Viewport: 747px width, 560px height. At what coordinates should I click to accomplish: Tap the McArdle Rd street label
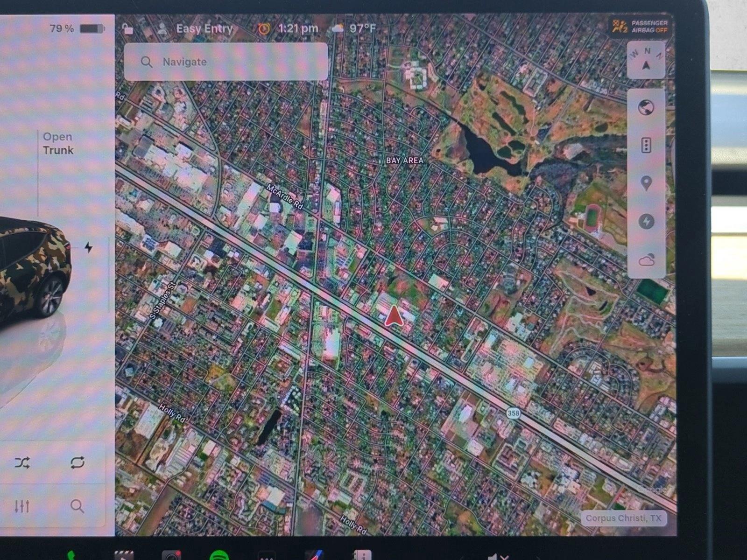tap(285, 196)
